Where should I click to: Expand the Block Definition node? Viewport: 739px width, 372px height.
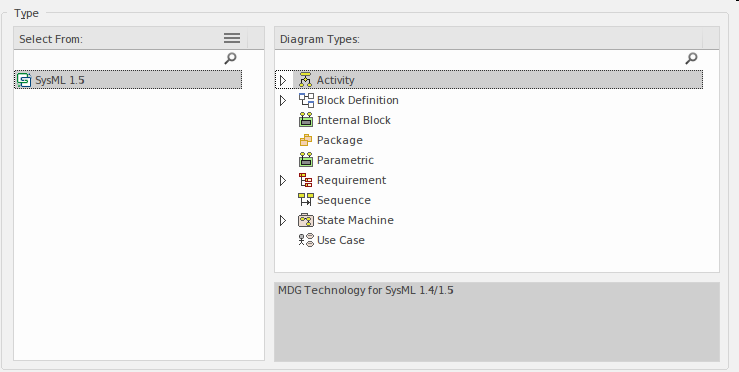coord(283,100)
